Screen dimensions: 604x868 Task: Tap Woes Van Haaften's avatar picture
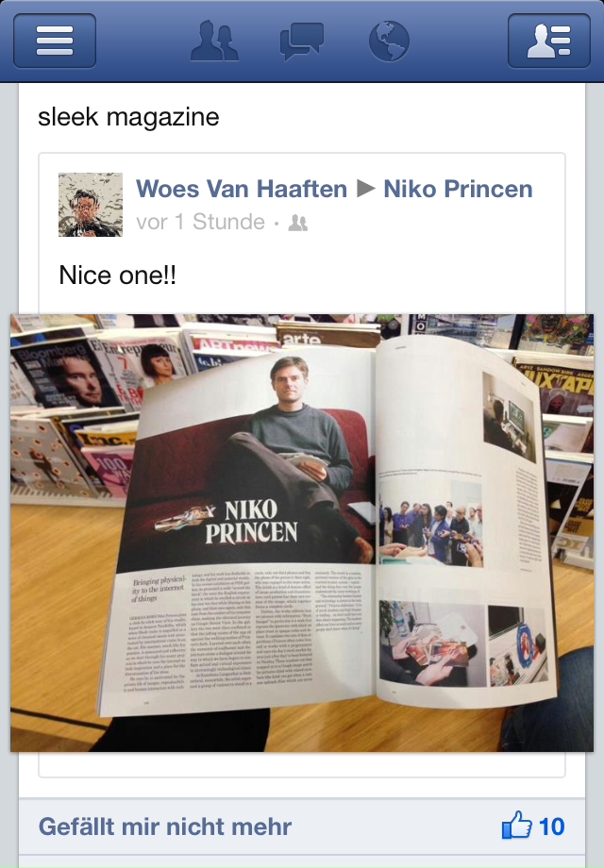tap(91, 205)
